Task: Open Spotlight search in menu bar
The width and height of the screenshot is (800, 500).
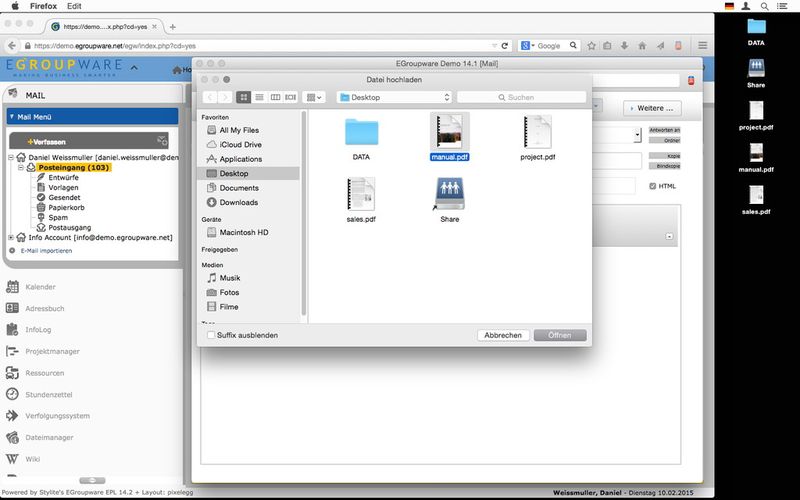Action: tap(764, 6)
